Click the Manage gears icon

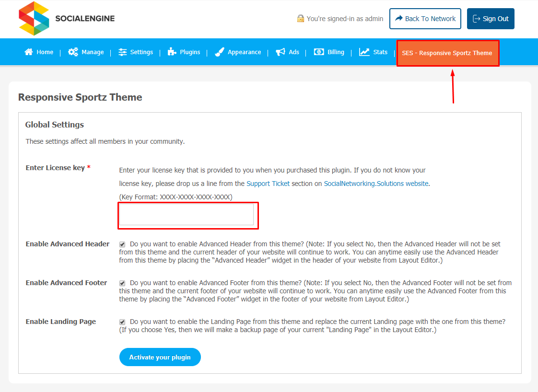[73, 52]
